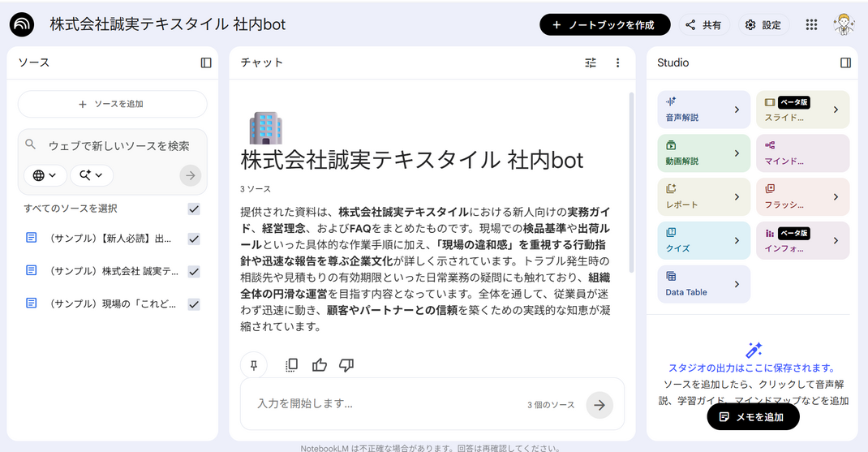This screenshot has width=868, height=452.
Task: Open the 動画解説 studio tile
Action: [x=703, y=153]
